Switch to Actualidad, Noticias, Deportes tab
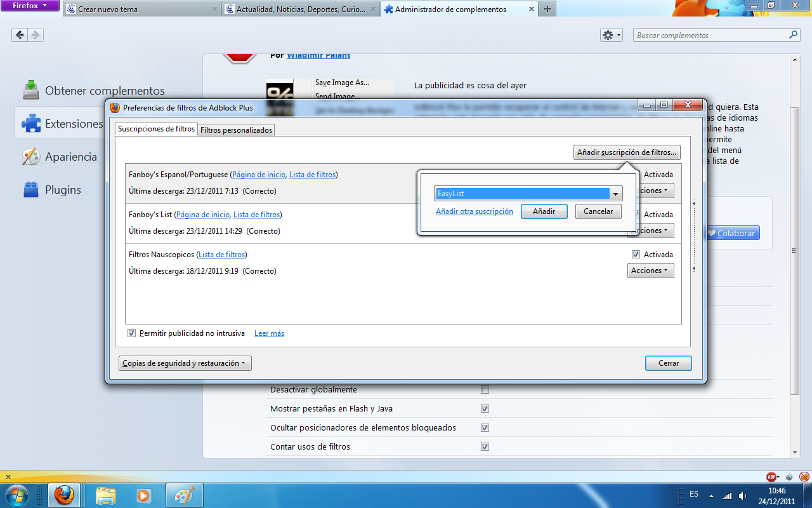 pyautogui.click(x=301, y=10)
